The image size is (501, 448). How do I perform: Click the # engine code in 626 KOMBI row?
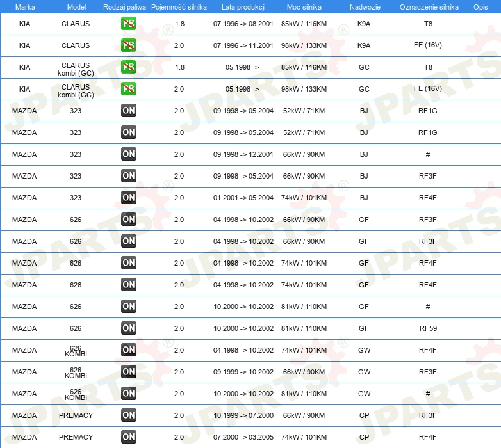pyautogui.click(x=428, y=394)
